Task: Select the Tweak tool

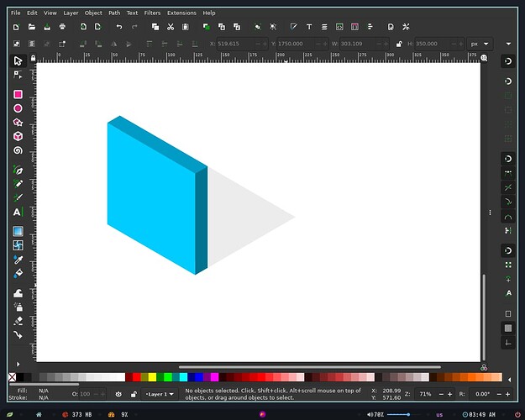Action: [x=18, y=293]
